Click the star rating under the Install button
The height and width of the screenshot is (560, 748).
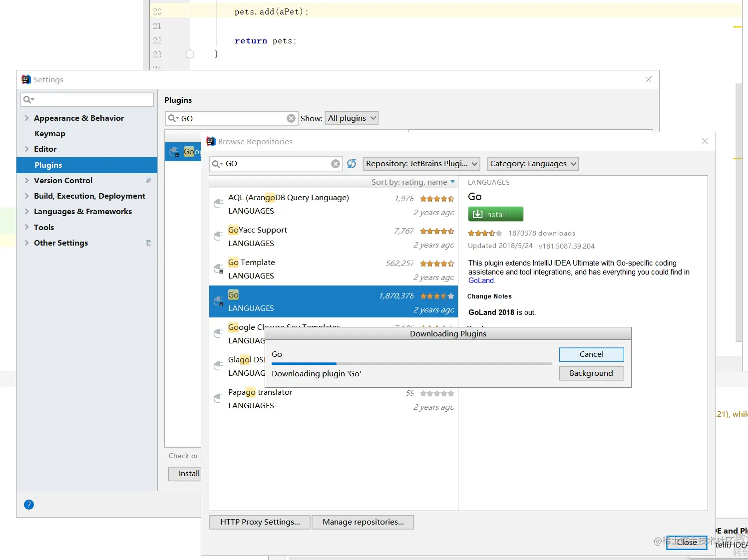[x=485, y=233]
